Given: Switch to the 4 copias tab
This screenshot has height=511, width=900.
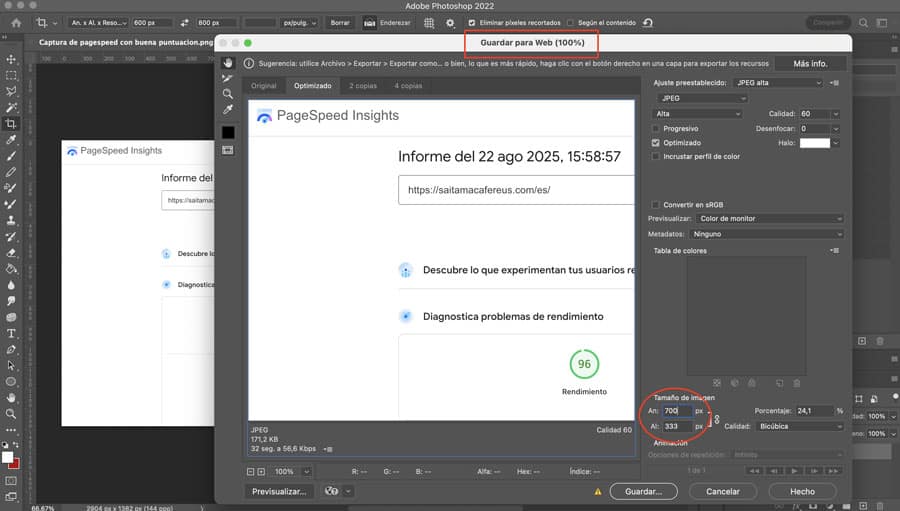Looking at the screenshot, I should pos(408,86).
